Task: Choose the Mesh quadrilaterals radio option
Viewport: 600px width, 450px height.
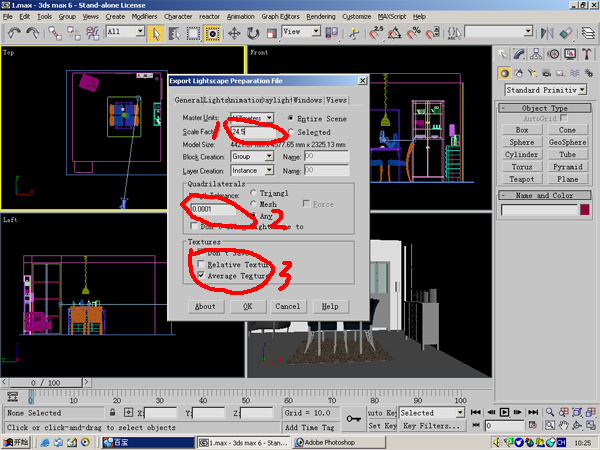Action: coord(252,204)
